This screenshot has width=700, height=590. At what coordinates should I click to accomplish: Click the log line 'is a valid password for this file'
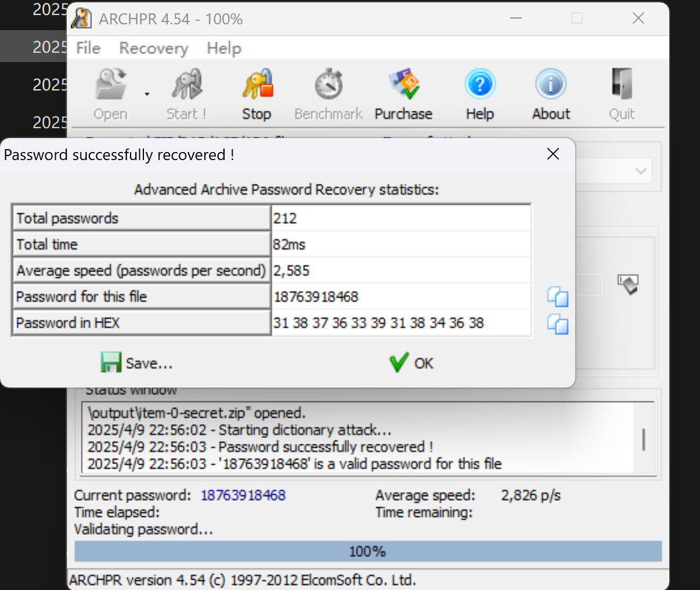pyautogui.click(x=294, y=464)
